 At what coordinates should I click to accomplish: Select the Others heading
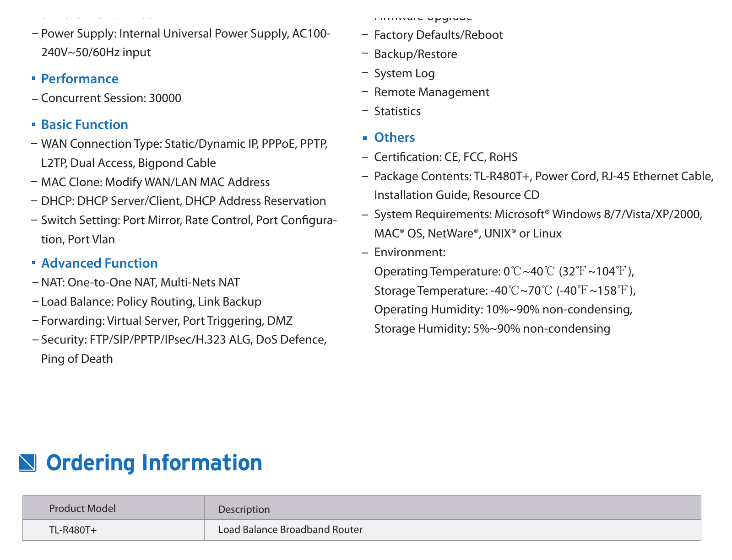pyautogui.click(x=395, y=137)
